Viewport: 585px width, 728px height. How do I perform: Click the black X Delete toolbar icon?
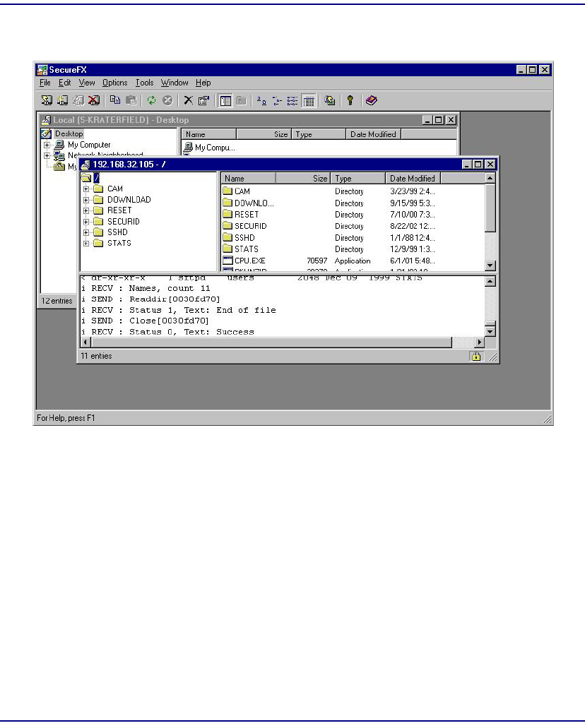[x=188, y=100]
